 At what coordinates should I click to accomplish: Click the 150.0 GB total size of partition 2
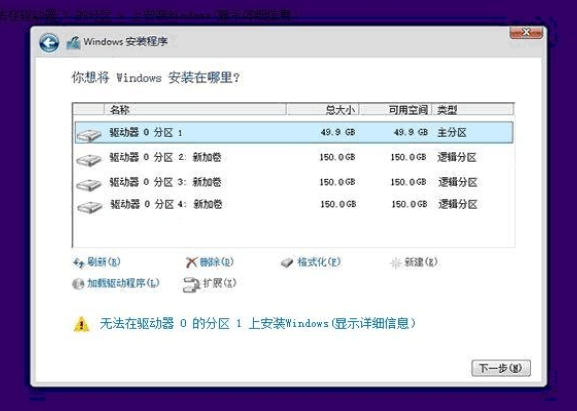(337, 157)
